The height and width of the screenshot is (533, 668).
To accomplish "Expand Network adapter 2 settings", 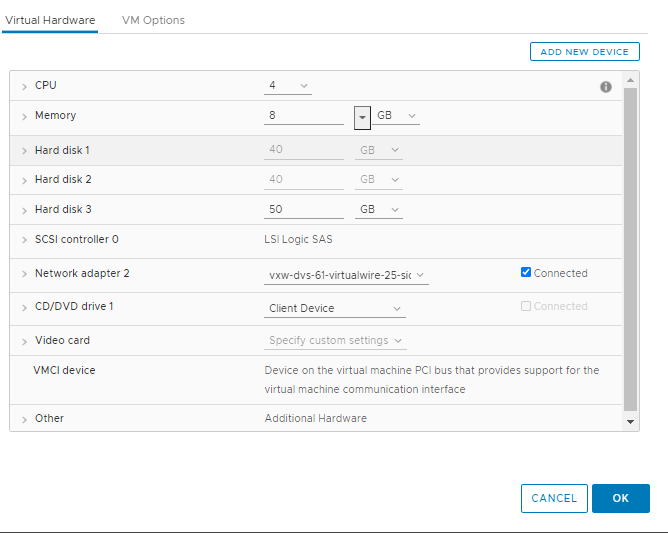I will 24,274.
